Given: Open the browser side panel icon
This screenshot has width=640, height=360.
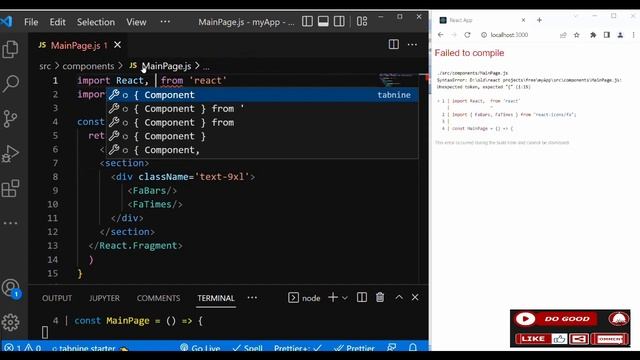Looking at the screenshot, I should [607, 35].
